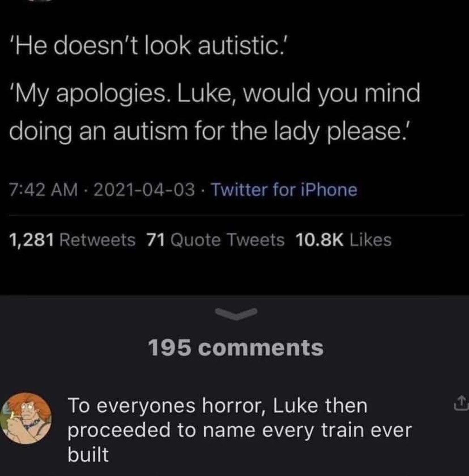This screenshot has height=476, width=469.
Task: Tap the 7:42 AM timestamp
Action: (43, 190)
